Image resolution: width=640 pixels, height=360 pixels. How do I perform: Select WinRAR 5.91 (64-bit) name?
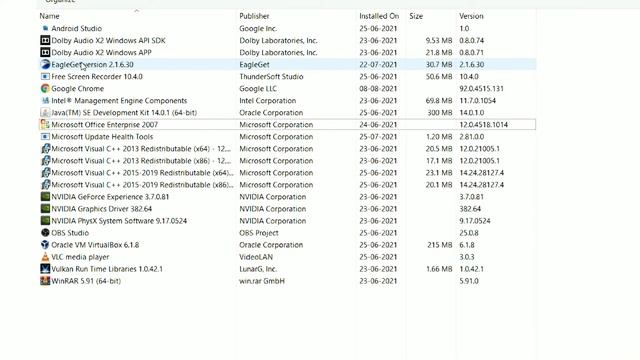[86, 281]
